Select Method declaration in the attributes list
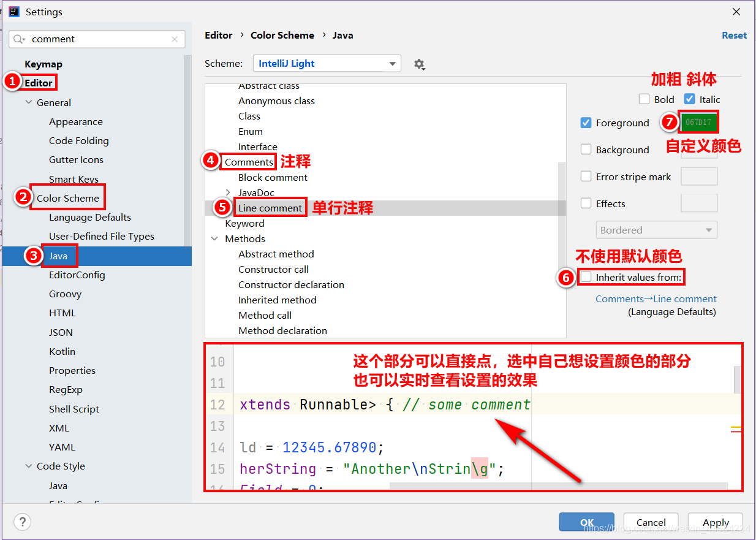Image resolution: width=756 pixels, height=540 pixels. [x=283, y=330]
